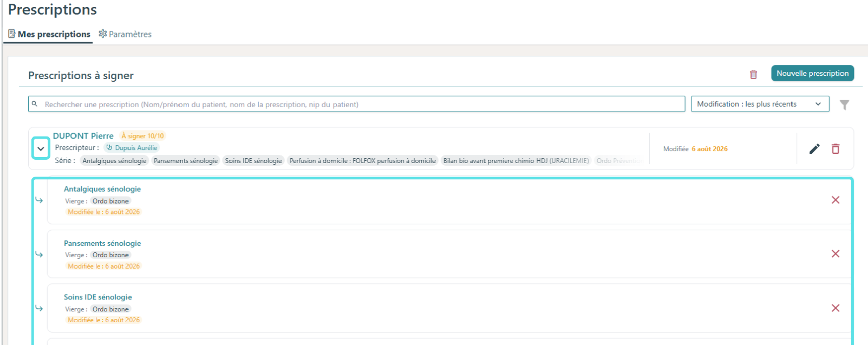Click Modifiée le date under Antalgiques sénologie
The width and height of the screenshot is (868, 345).
point(103,212)
